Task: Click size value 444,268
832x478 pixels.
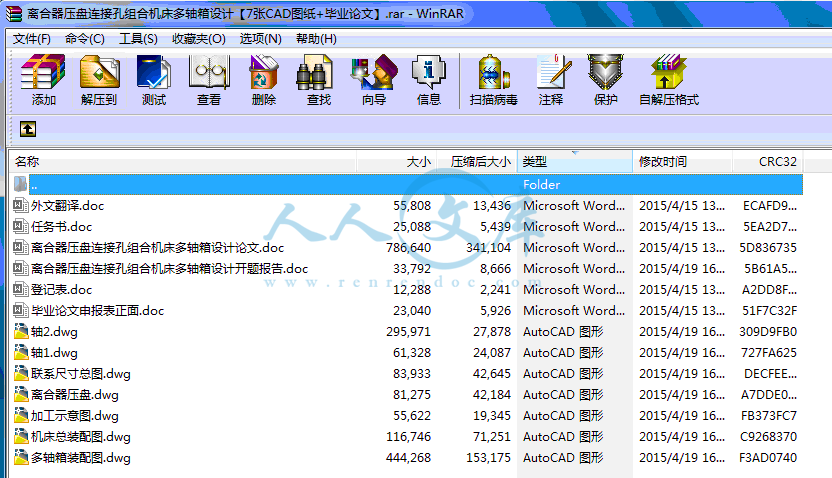Action: point(409,457)
